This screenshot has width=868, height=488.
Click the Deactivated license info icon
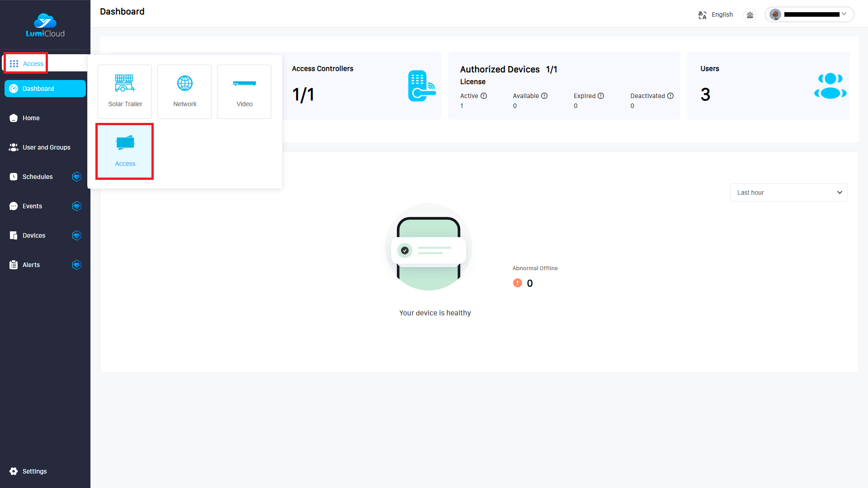(x=670, y=96)
